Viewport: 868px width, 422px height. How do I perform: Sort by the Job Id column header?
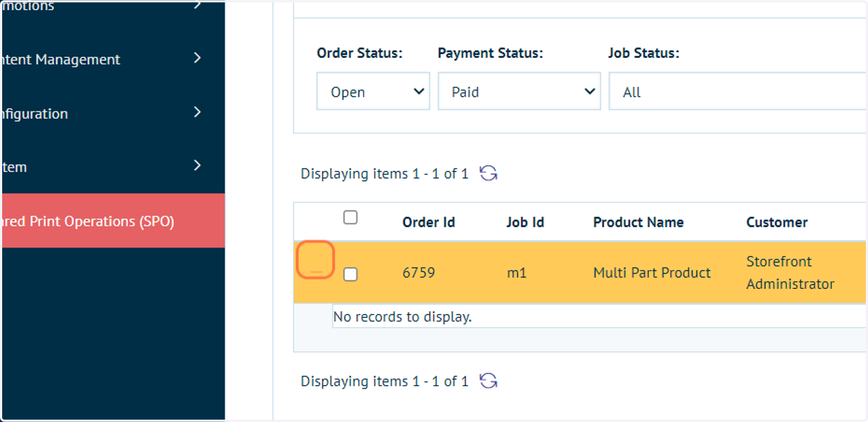point(525,222)
